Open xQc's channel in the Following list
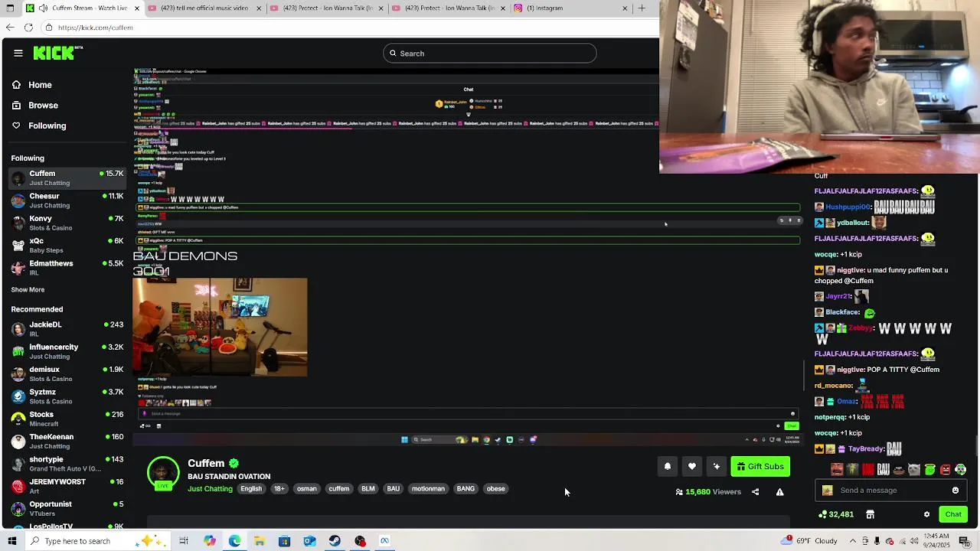This screenshot has width=980, height=551. click(x=67, y=246)
